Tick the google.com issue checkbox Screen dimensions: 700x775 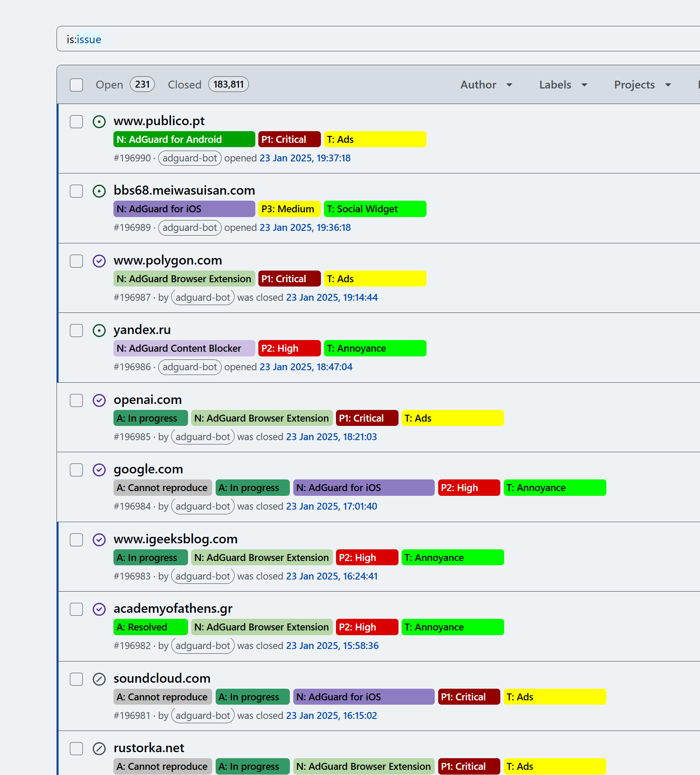pos(76,470)
